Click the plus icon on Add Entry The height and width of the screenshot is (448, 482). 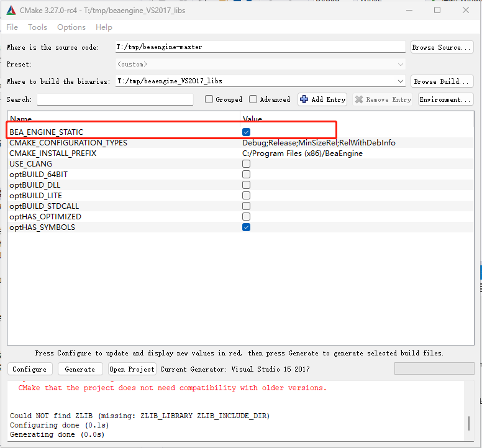tap(304, 99)
